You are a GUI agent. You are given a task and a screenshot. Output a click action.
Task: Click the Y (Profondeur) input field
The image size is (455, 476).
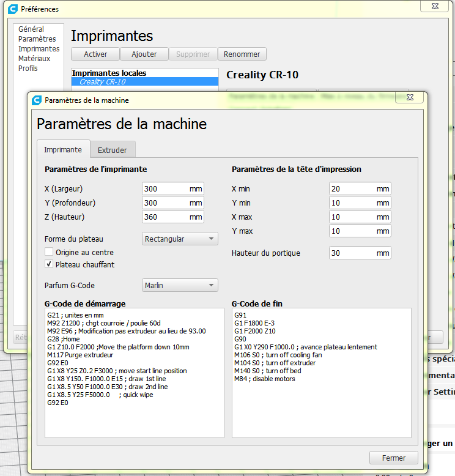pos(173,203)
